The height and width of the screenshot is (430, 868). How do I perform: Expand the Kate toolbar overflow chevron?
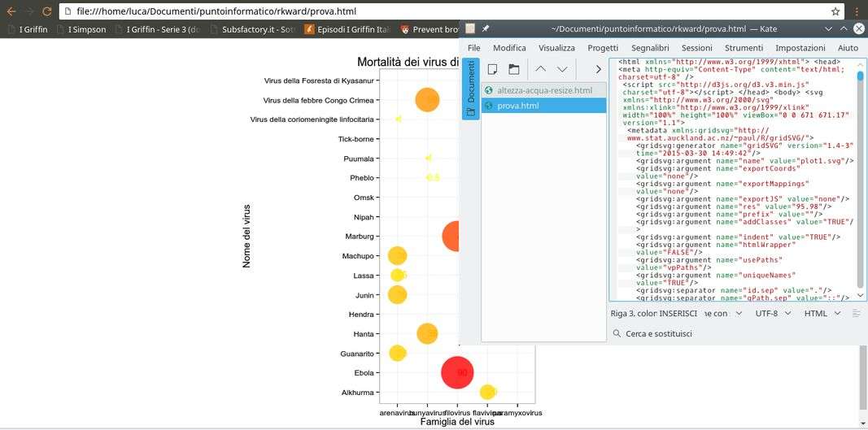(599, 69)
